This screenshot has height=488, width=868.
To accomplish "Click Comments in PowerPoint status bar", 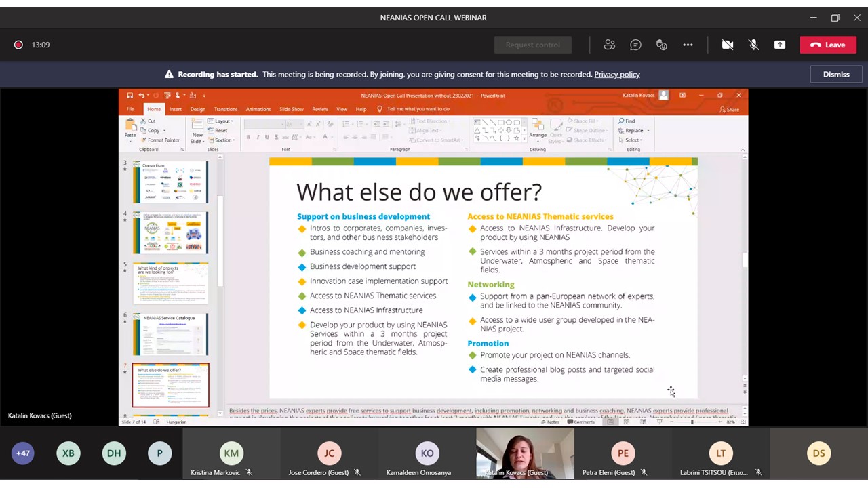I will [580, 422].
